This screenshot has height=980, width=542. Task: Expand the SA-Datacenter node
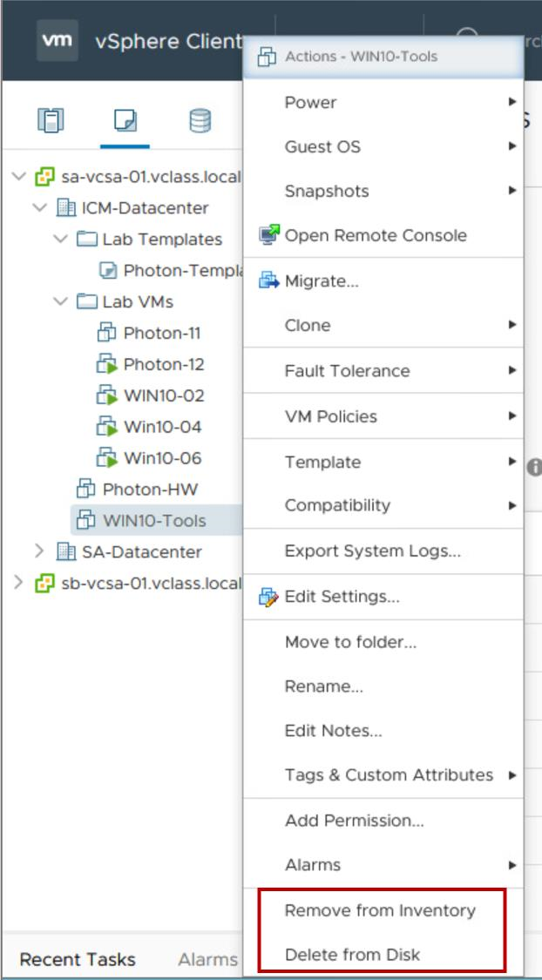coord(39,551)
